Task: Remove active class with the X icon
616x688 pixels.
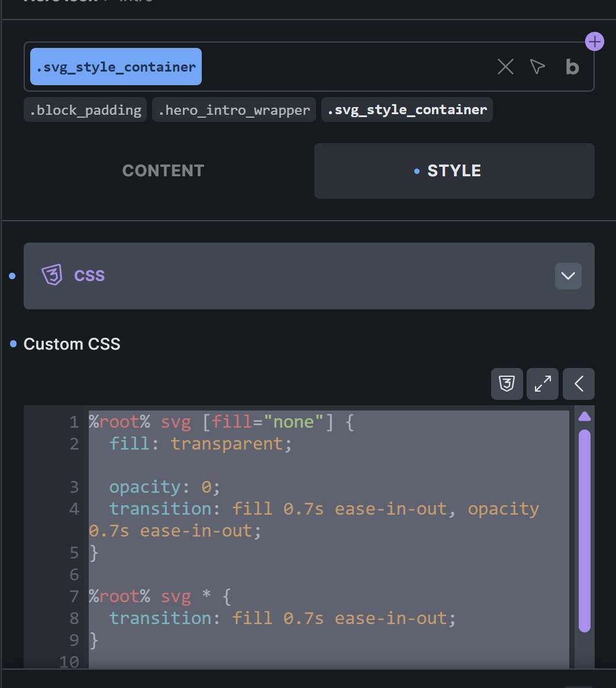Action: [x=505, y=67]
